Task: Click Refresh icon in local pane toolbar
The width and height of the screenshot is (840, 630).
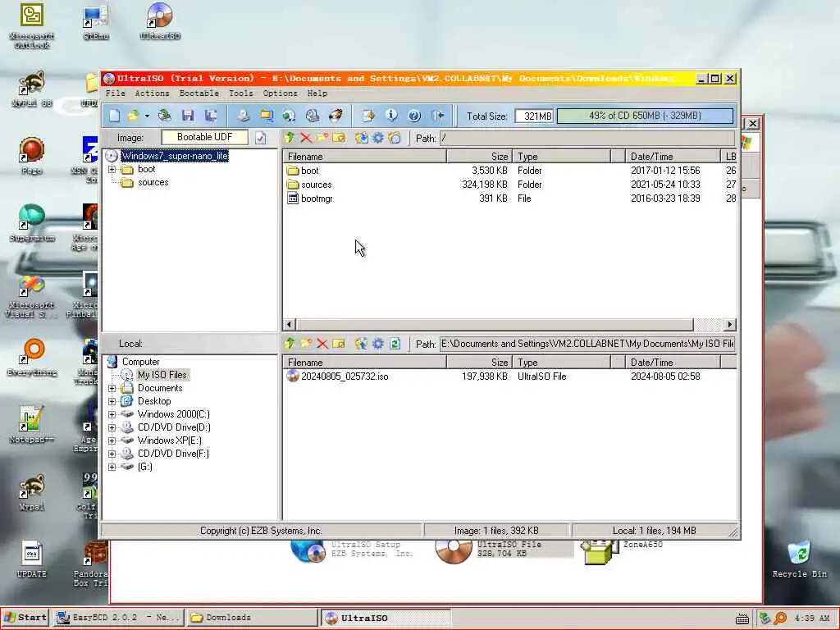Action: (395, 344)
